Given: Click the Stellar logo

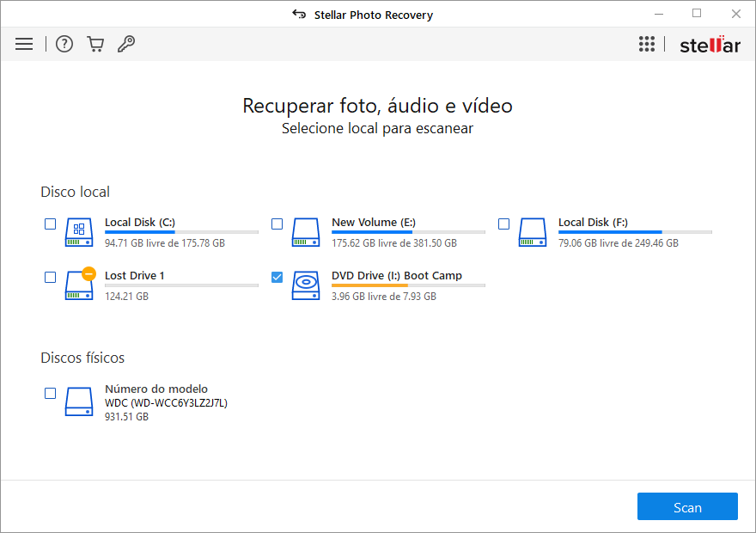Looking at the screenshot, I should click(x=710, y=45).
